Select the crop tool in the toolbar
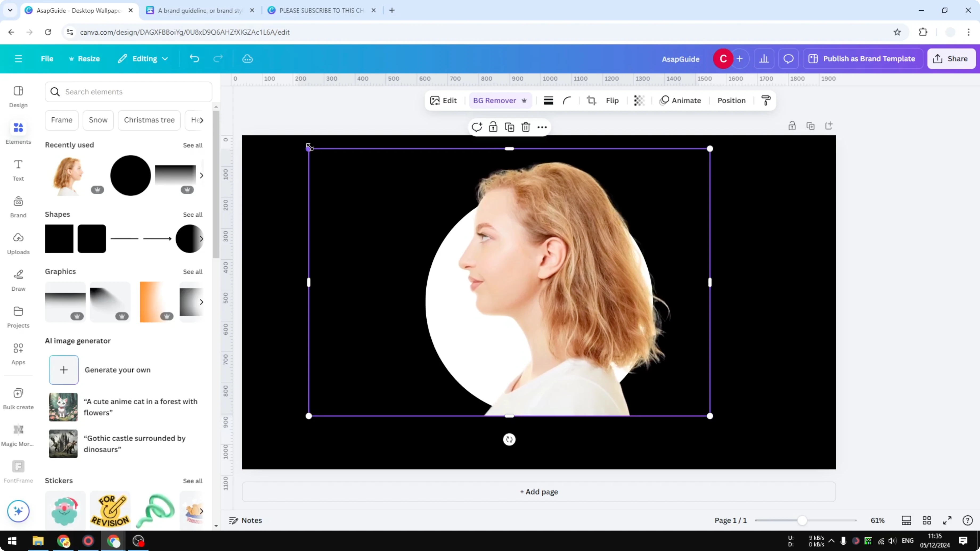Image resolution: width=980 pixels, height=551 pixels. coord(591,100)
